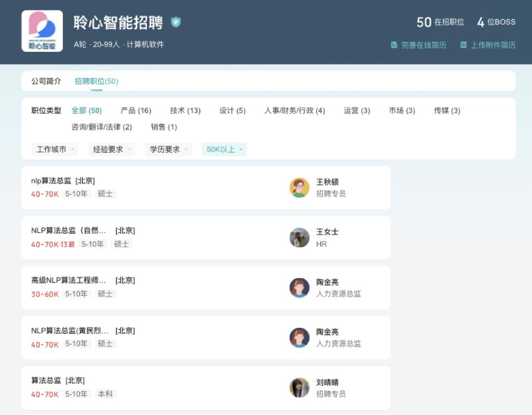Open the 算法总监 [北京] 本科 job card

click(58, 381)
